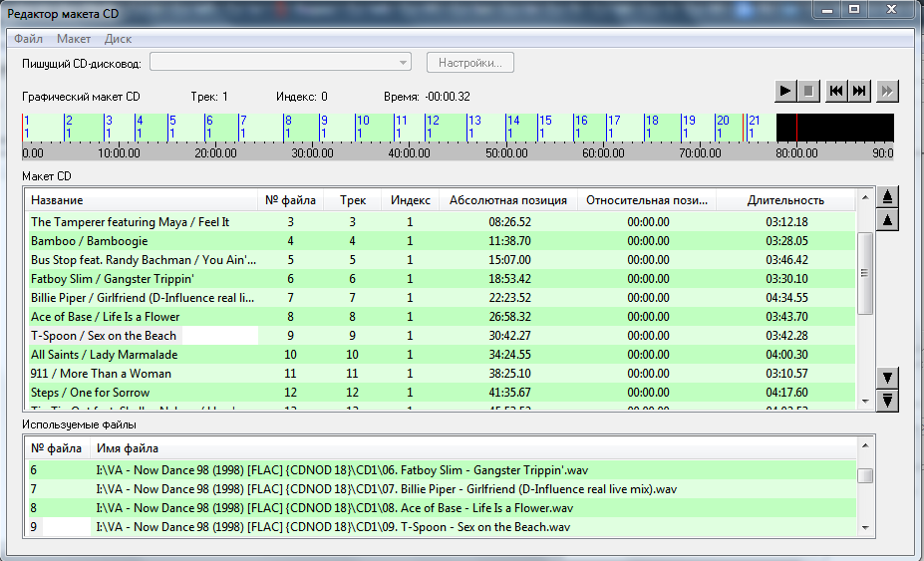Maximize the Редактор макета CD window
This screenshot has width=924, height=561.
click(854, 9)
